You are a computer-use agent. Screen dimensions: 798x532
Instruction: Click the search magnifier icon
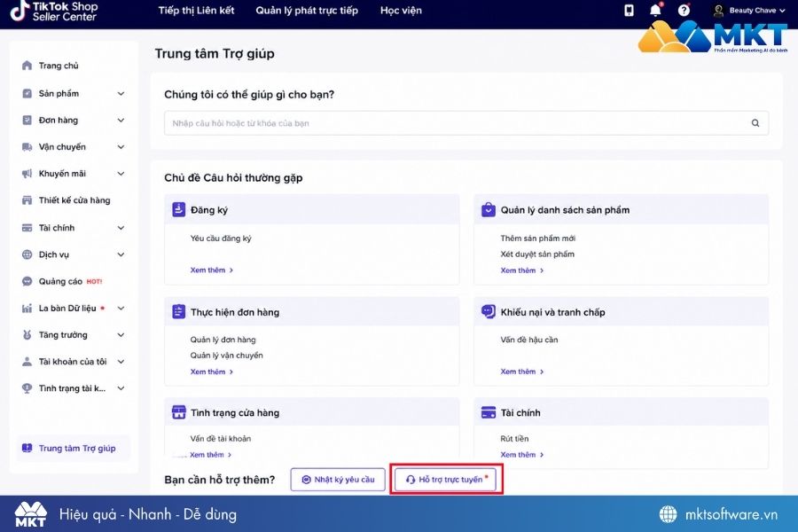(x=755, y=123)
